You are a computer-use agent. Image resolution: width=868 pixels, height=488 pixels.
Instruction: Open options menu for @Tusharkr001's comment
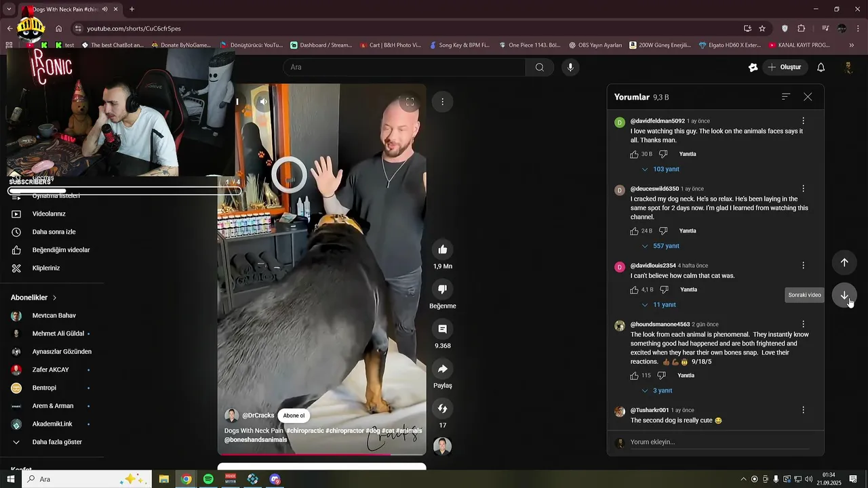point(803,410)
